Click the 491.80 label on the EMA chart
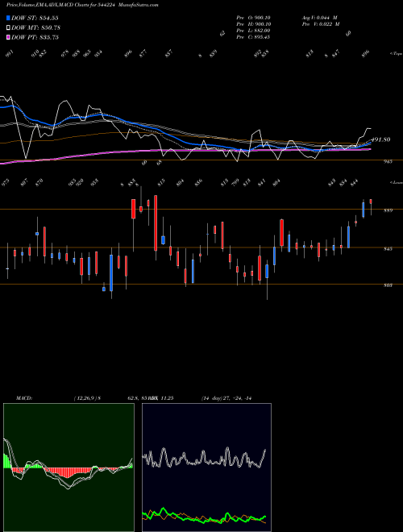 (x=380, y=139)
